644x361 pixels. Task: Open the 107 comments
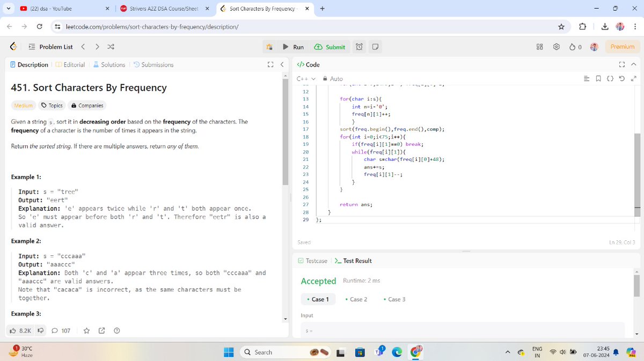tap(61, 331)
